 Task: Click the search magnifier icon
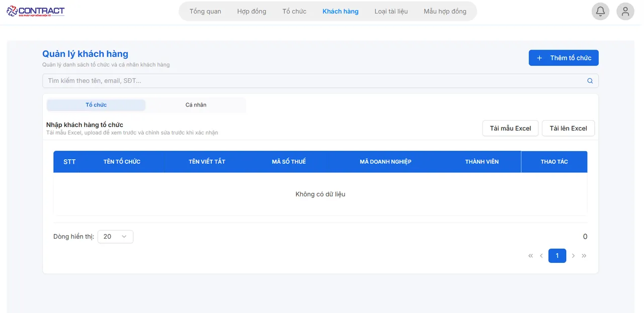(x=590, y=81)
